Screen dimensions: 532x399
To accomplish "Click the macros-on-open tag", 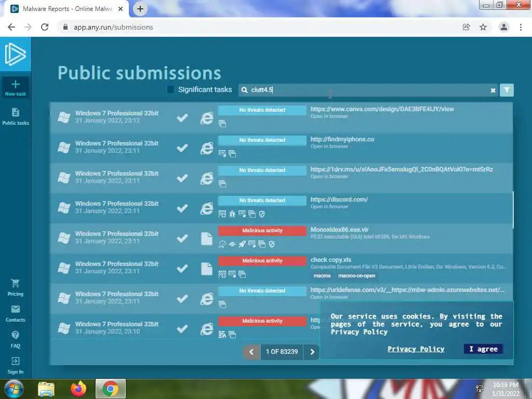I will tap(356, 276).
